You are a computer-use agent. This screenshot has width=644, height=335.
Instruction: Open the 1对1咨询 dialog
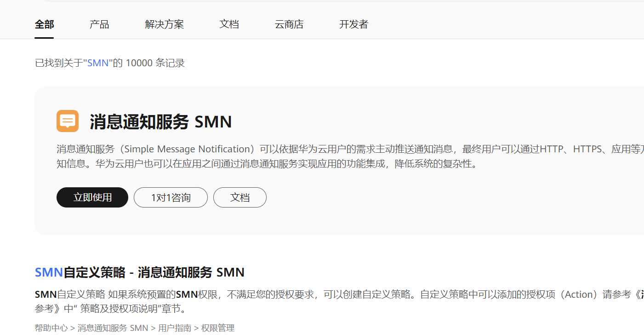(x=170, y=197)
